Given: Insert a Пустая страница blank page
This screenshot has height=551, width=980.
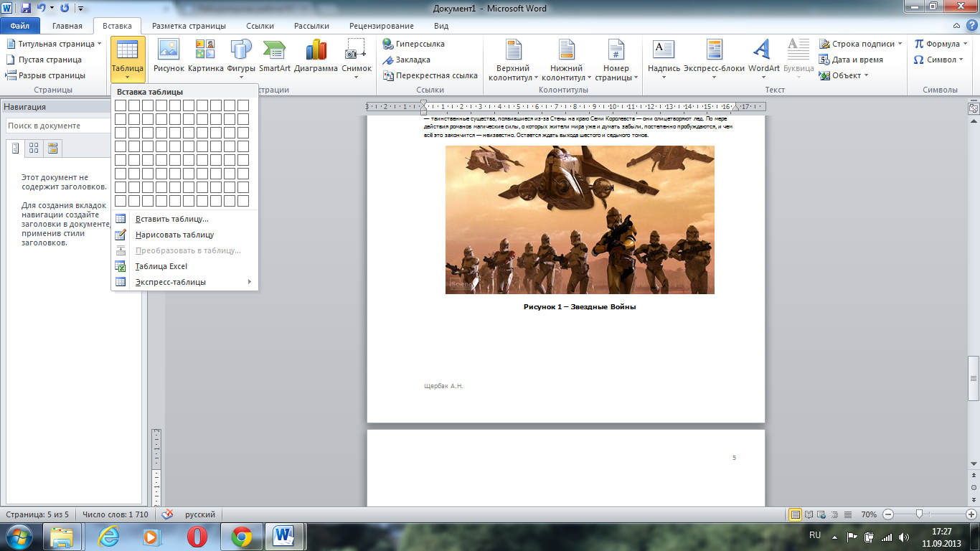Looking at the screenshot, I should click(44, 60).
